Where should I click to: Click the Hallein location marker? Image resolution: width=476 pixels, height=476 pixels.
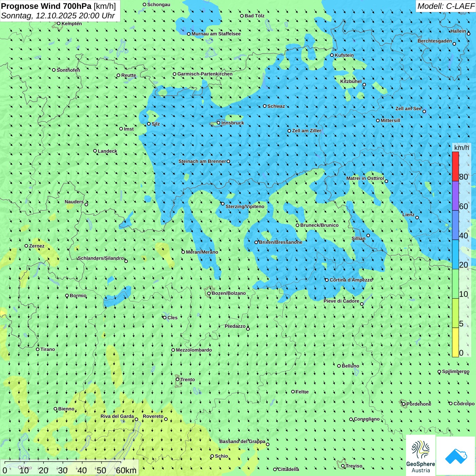point(469,34)
